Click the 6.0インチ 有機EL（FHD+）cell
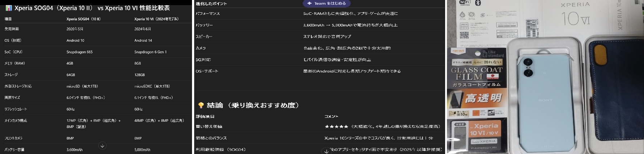The image size is (644, 154). 86,98
